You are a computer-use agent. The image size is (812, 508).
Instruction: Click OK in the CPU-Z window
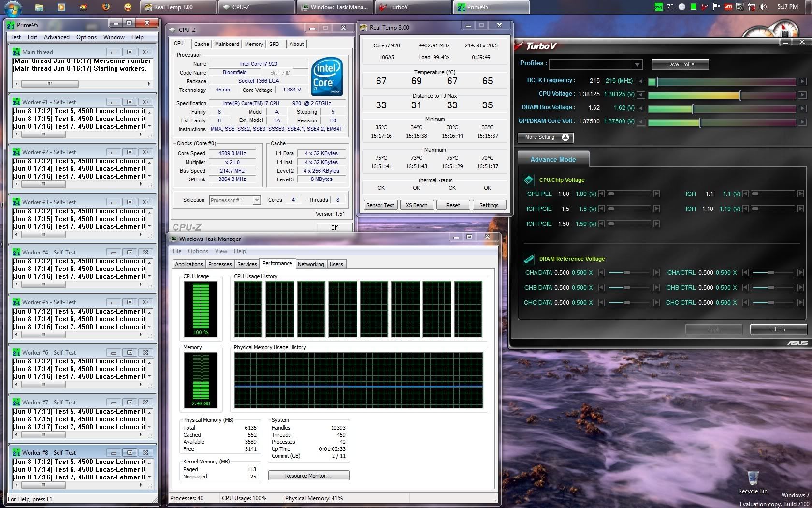click(334, 227)
